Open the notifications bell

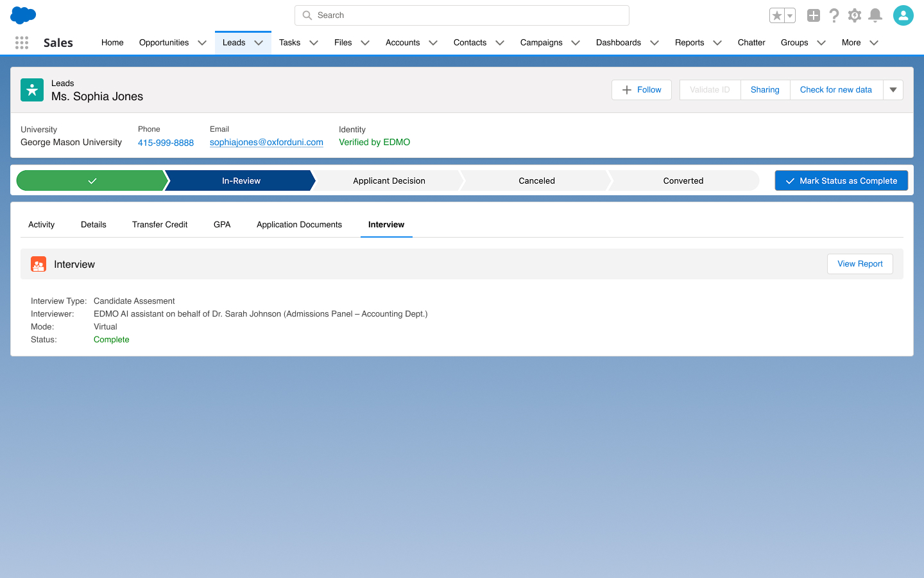875,15
